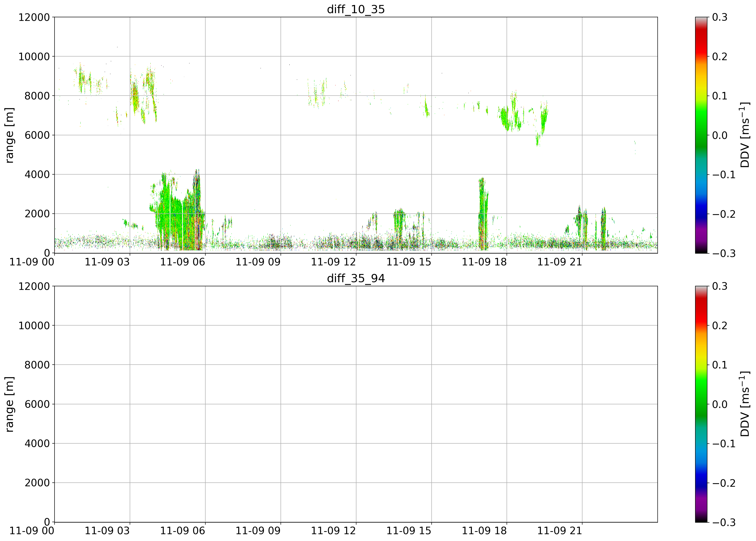Click the diff_10_35 plot title

pos(356,9)
